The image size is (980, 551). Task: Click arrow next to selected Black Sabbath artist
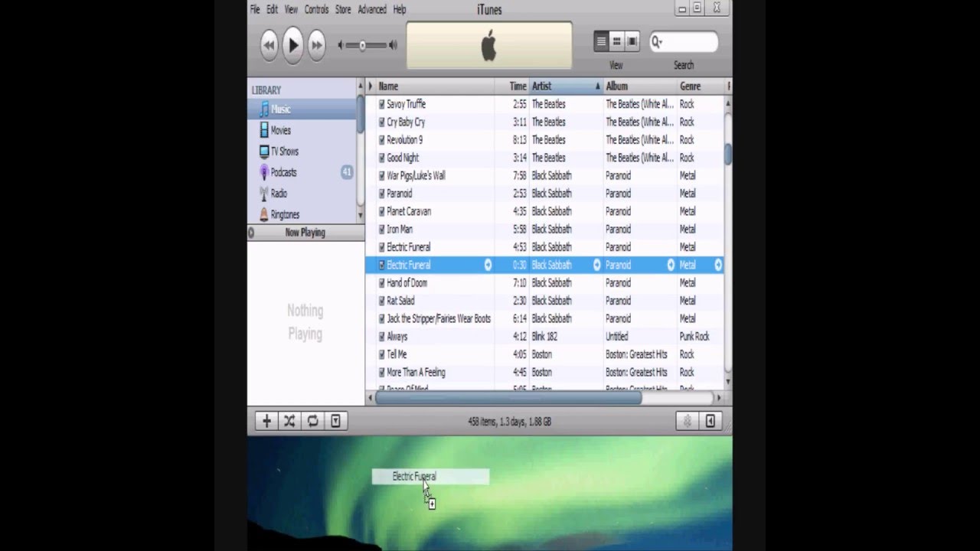pyautogui.click(x=597, y=265)
